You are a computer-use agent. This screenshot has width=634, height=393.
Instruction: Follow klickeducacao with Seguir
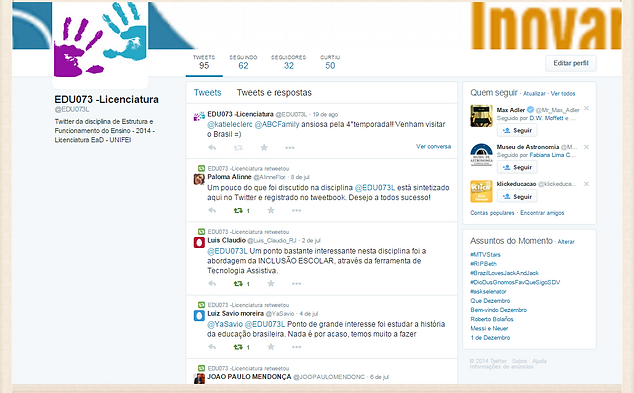pyautogui.click(x=517, y=196)
